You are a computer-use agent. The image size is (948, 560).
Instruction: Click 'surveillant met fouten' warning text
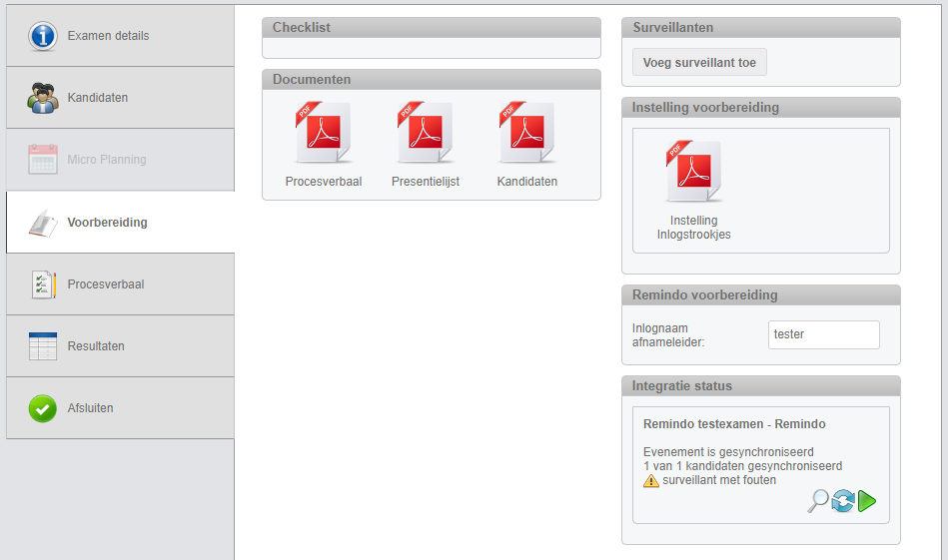pos(719,480)
